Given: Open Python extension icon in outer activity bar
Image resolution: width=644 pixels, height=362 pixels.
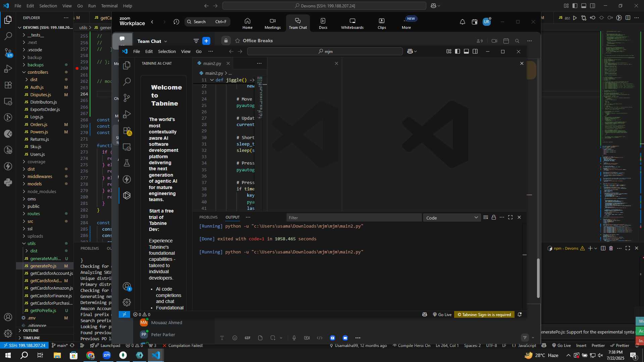Looking at the screenshot, I should point(8,183).
